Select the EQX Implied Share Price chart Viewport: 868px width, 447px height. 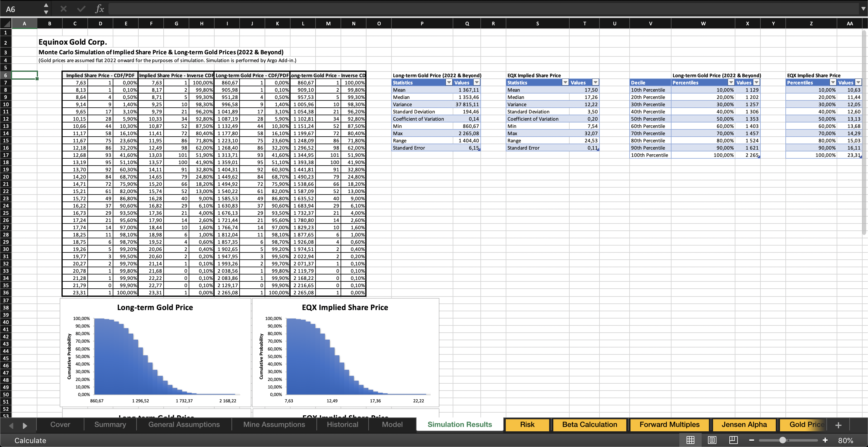click(345, 352)
